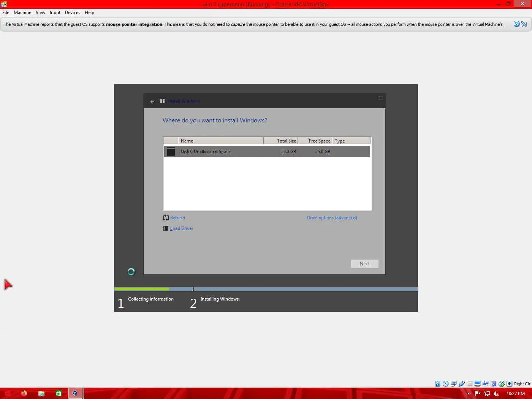Click the installation progress bar
This screenshot has width=532, height=399.
(x=266, y=289)
